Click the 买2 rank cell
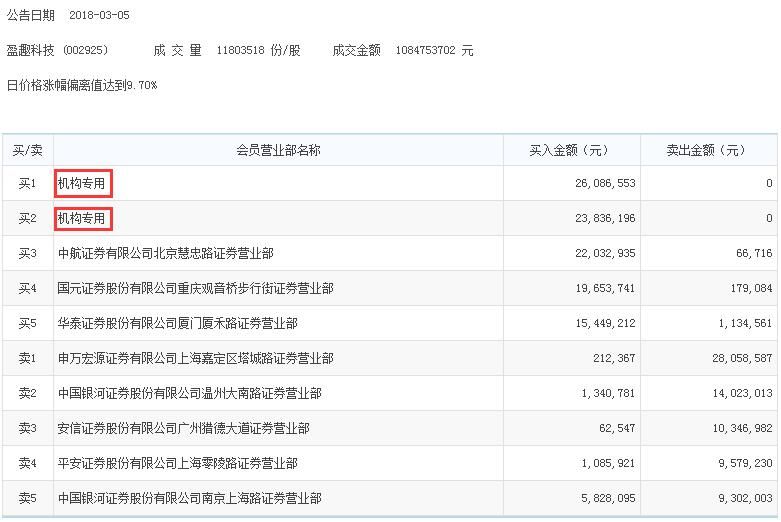The height and width of the screenshot is (522, 781). (27, 219)
